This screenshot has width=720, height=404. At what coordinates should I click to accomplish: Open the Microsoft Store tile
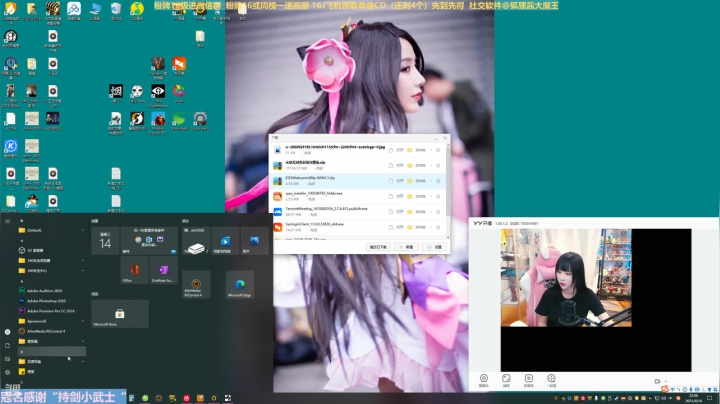click(120, 314)
